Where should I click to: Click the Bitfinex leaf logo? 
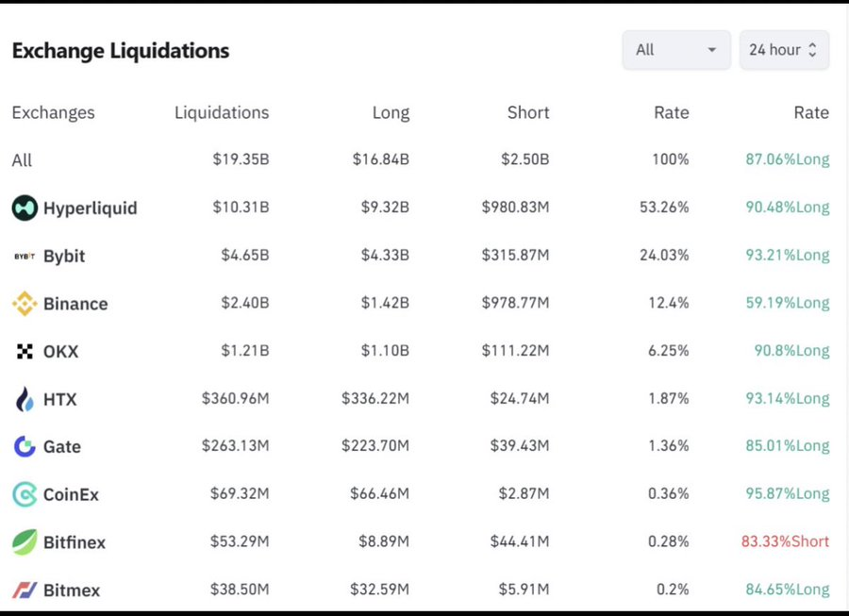24,541
